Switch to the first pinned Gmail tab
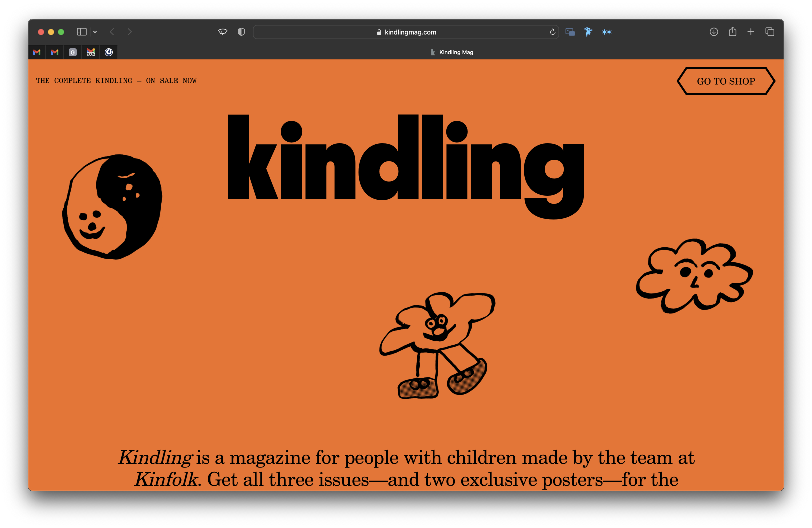This screenshot has height=528, width=812. pos(37,52)
